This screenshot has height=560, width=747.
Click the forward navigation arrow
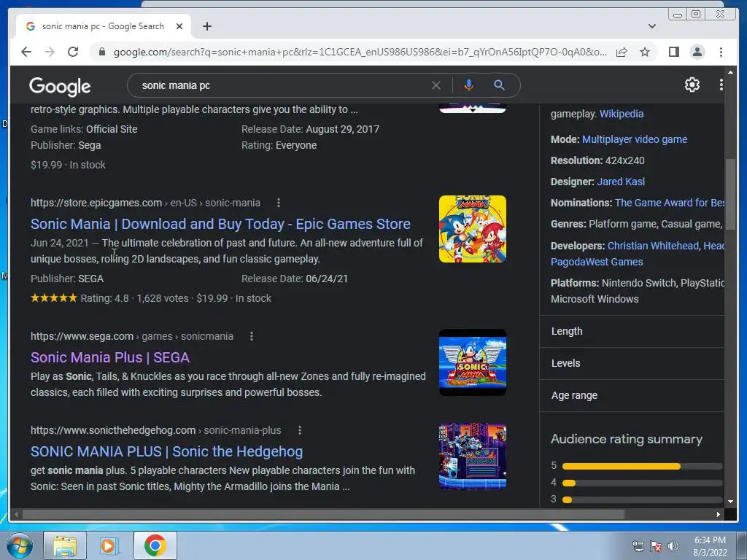click(50, 52)
